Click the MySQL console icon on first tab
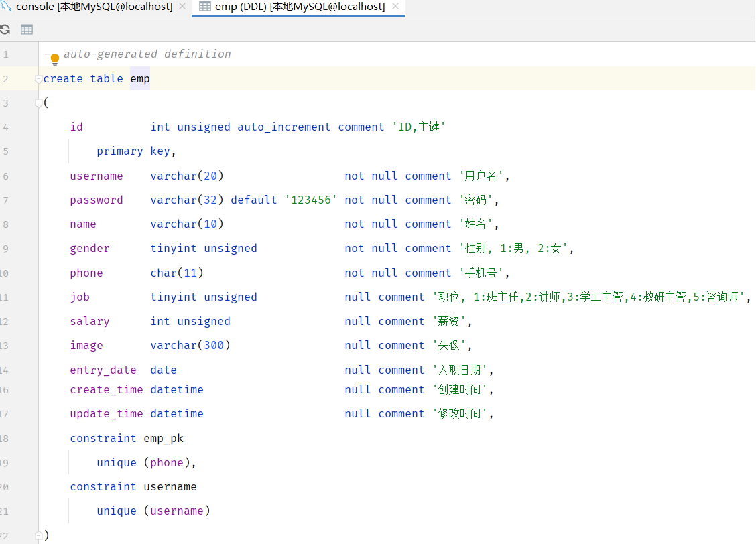Screen dimensions: 756x544 5,7
